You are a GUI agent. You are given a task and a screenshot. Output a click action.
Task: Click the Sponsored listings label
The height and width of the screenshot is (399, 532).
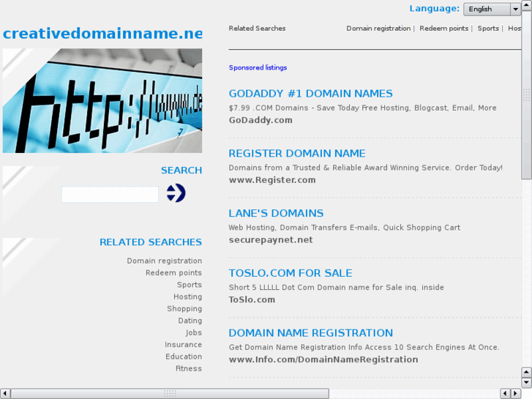click(x=258, y=67)
